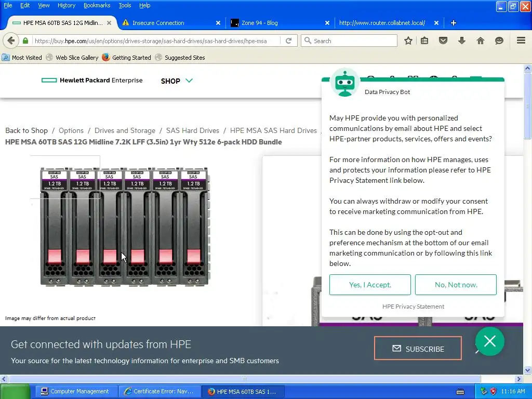532x399 pixels.
Task: Open the Help menu
Action: pyautogui.click(x=144, y=5)
